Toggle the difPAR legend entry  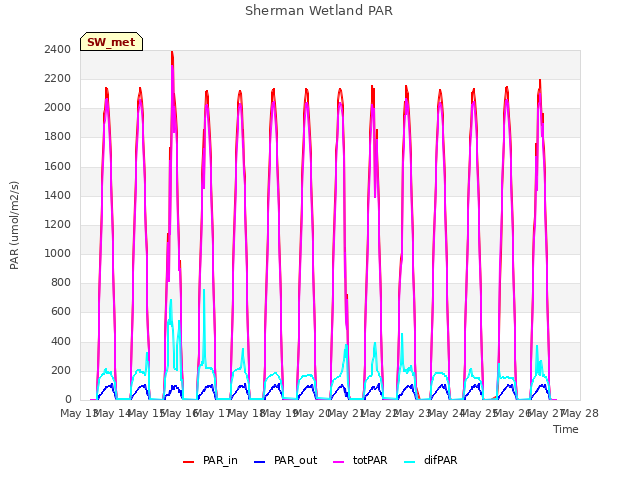tap(431, 461)
